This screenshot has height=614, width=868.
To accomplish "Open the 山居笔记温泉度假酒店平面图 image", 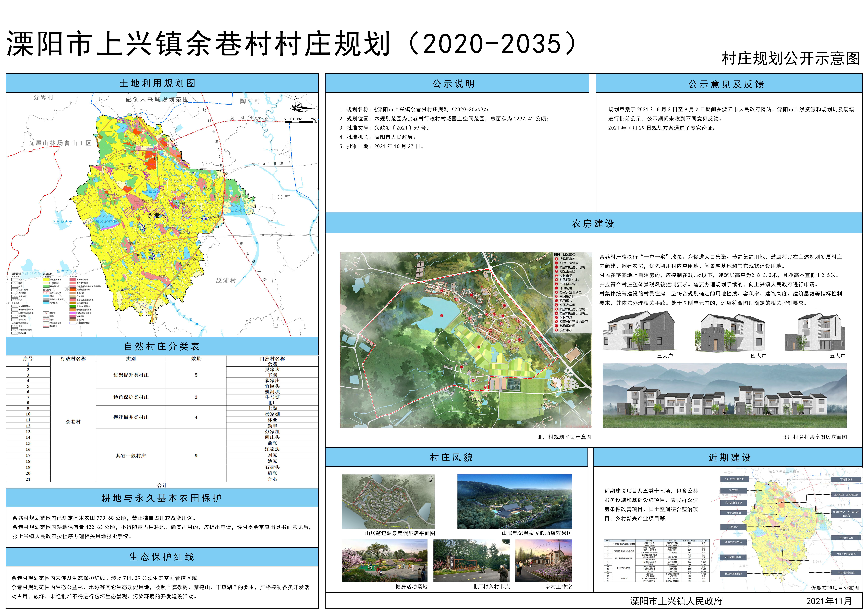I will [388, 502].
